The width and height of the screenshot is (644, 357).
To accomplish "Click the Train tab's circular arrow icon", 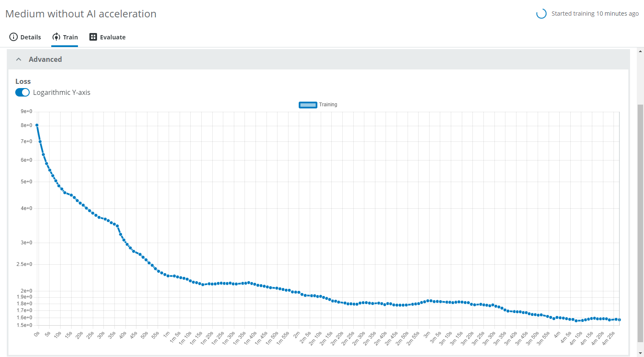I will pyautogui.click(x=56, y=37).
